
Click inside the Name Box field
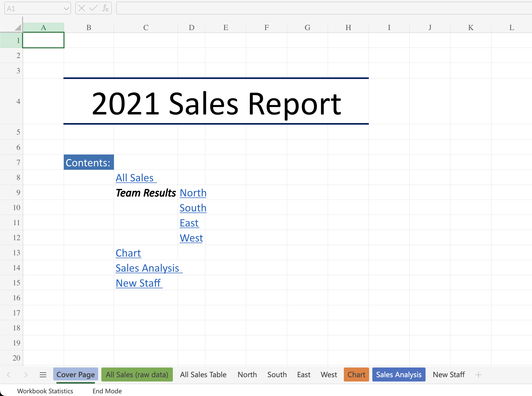coord(38,8)
